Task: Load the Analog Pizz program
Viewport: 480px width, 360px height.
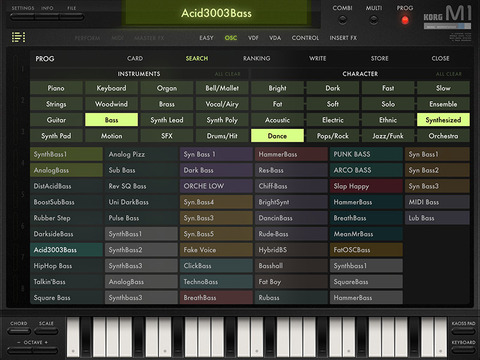Action: [141, 154]
